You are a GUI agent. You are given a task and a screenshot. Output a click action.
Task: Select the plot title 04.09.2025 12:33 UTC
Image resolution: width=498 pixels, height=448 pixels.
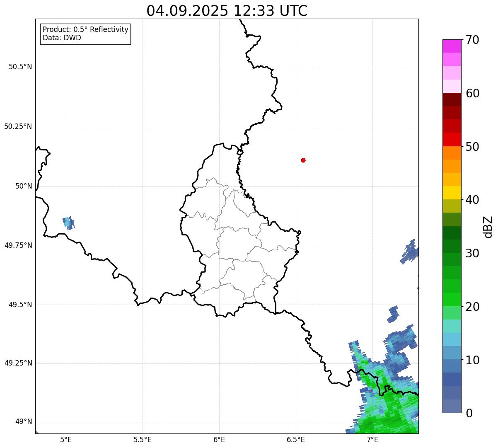point(227,11)
